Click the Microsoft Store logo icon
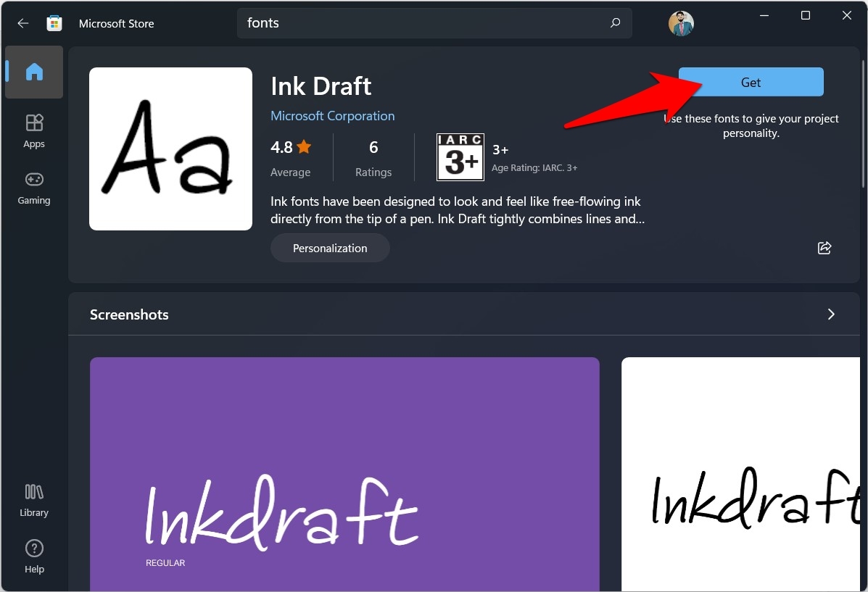The width and height of the screenshot is (868, 592). click(54, 23)
